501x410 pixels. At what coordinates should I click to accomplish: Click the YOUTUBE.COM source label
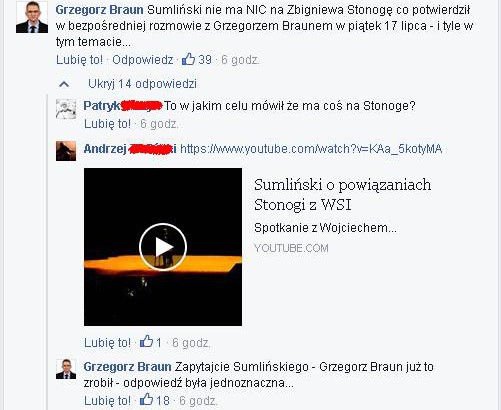point(291,248)
